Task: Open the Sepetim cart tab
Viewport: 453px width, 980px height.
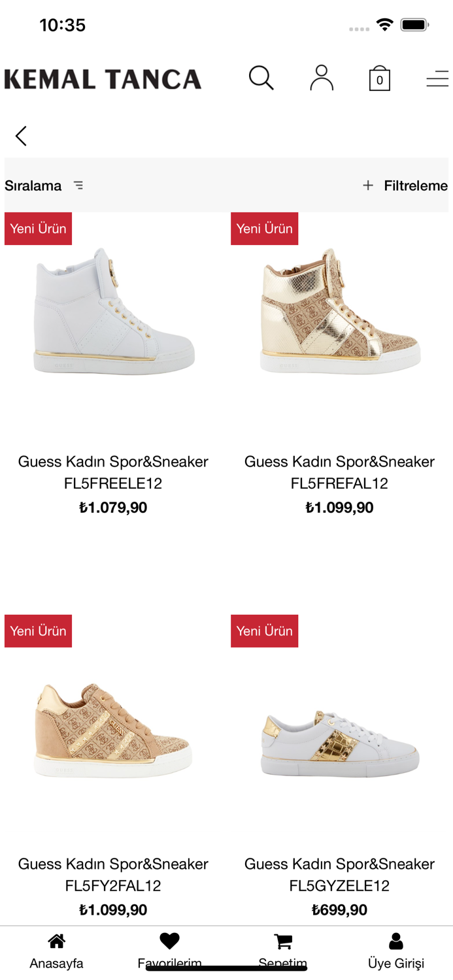Action: click(x=282, y=951)
